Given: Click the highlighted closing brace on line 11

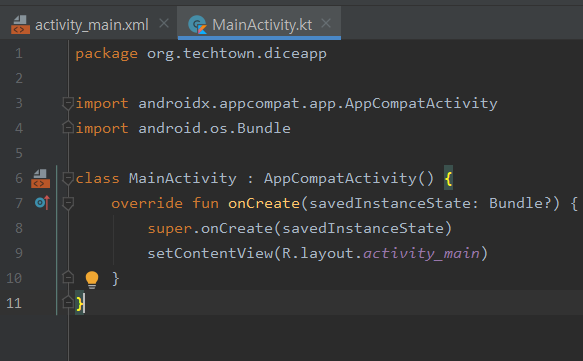Looking at the screenshot, I should pyautogui.click(x=79, y=303).
